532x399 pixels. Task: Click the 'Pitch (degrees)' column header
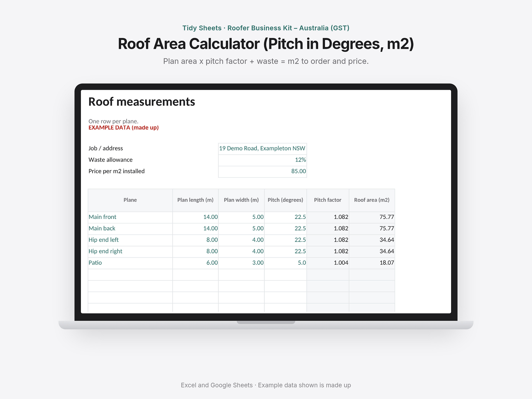point(285,200)
